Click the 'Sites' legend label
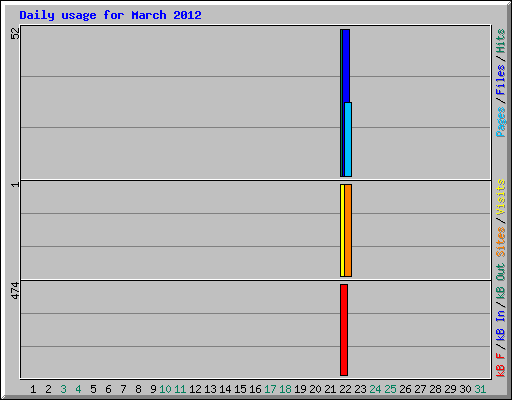This screenshot has width=512, height=400. click(x=501, y=242)
